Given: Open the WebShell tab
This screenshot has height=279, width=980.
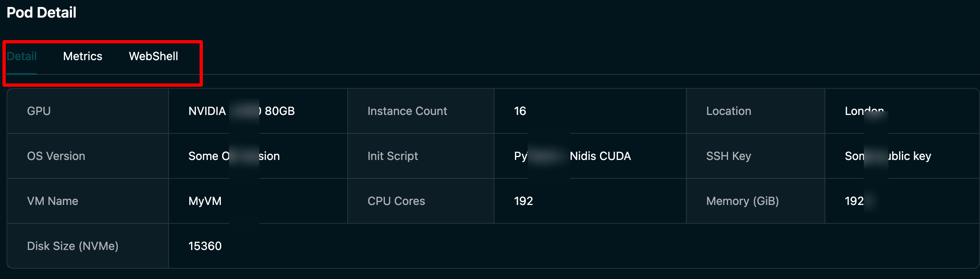Looking at the screenshot, I should coord(153,56).
